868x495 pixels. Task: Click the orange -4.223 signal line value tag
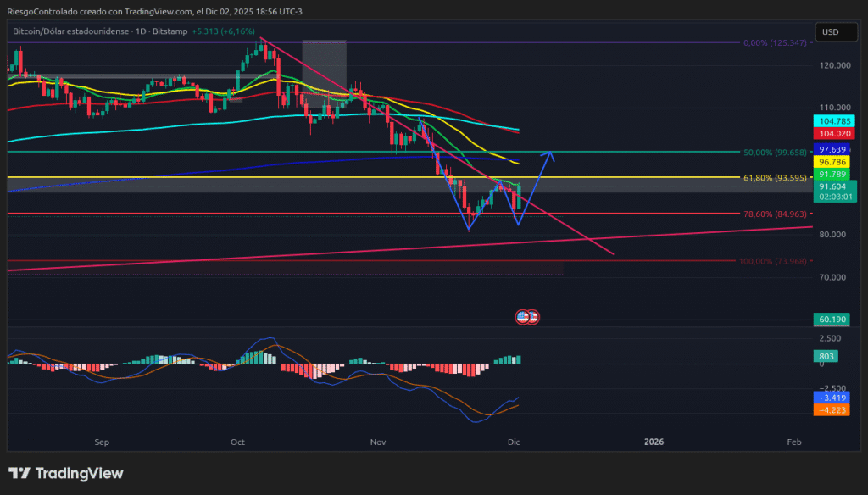pyautogui.click(x=830, y=409)
